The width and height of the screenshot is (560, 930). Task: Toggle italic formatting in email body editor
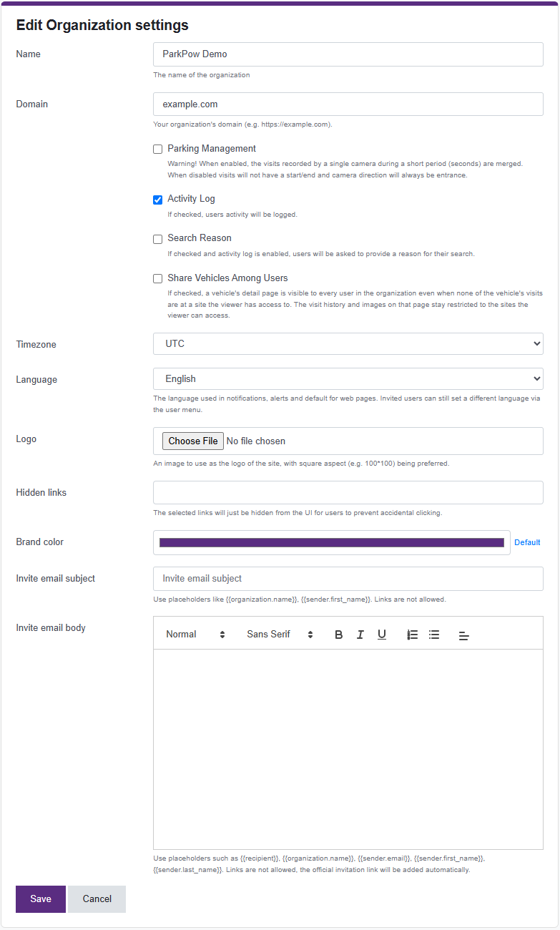click(x=360, y=635)
